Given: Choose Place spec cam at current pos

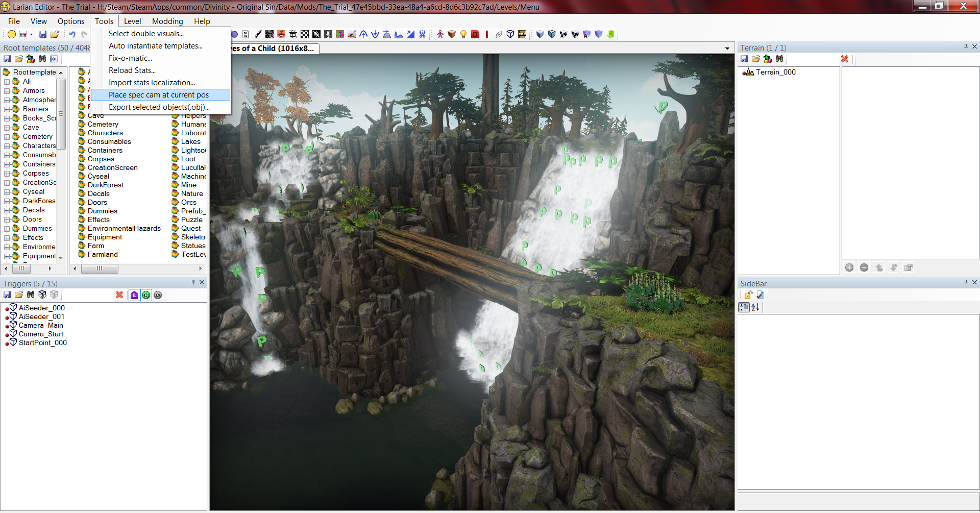Looking at the screenshot, I should click(x=160, y=95).
